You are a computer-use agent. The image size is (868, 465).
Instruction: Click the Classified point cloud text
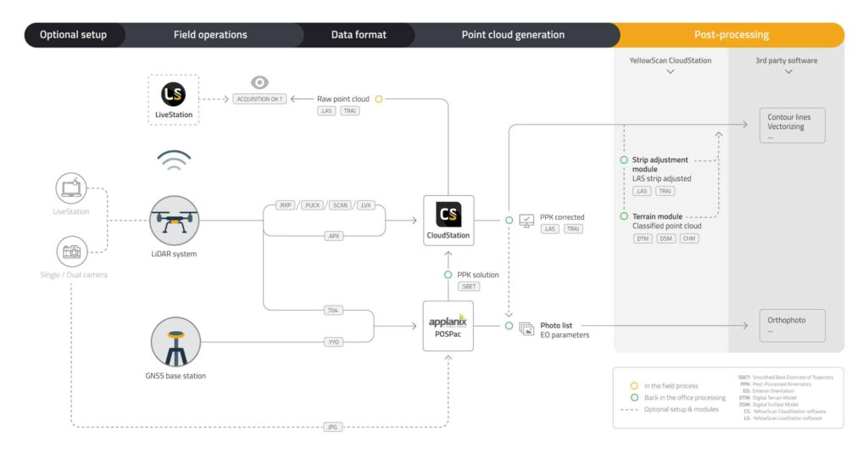click(x=666, y=226)
